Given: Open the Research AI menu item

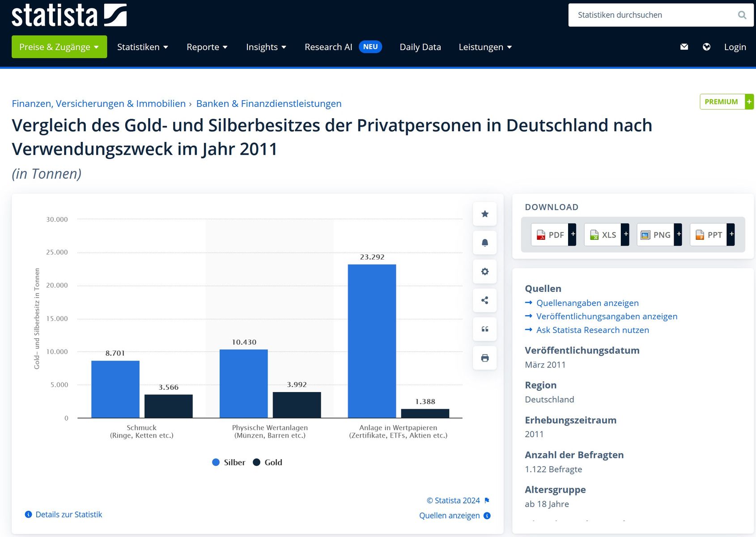Looking at the screenshot, I should (x=328, y=47).
